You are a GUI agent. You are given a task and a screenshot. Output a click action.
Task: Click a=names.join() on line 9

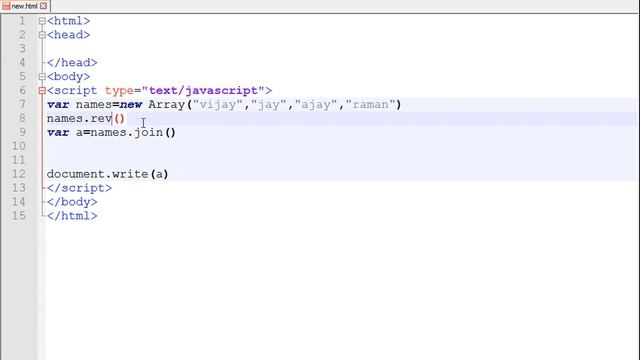click(x=126, y=132)
